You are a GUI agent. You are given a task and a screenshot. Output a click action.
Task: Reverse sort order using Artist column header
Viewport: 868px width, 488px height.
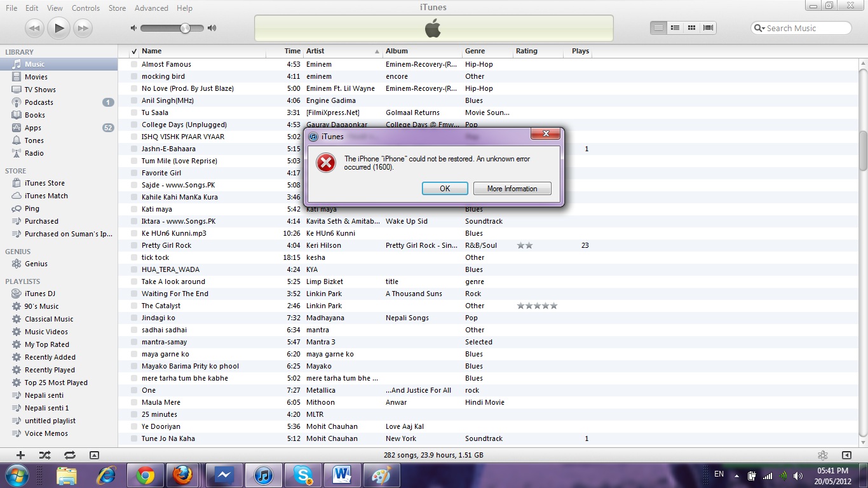tap(343, 51)
